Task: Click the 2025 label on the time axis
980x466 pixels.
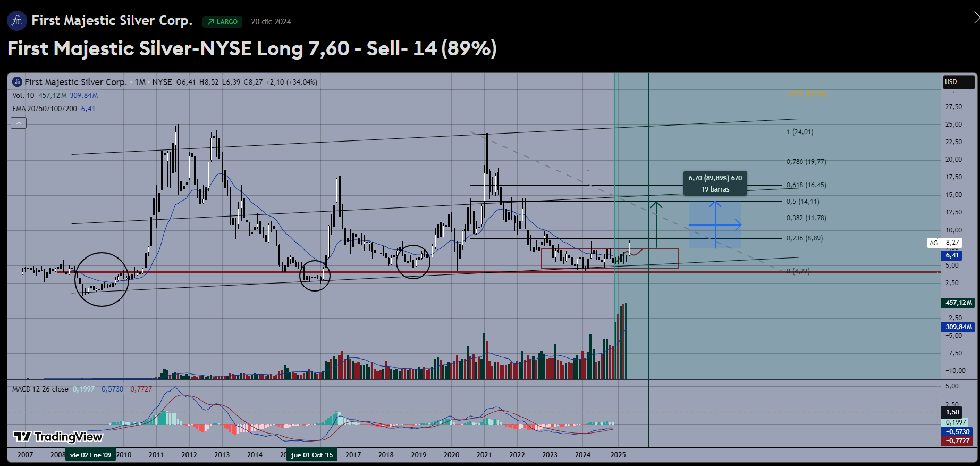Action: pos(618,455)
